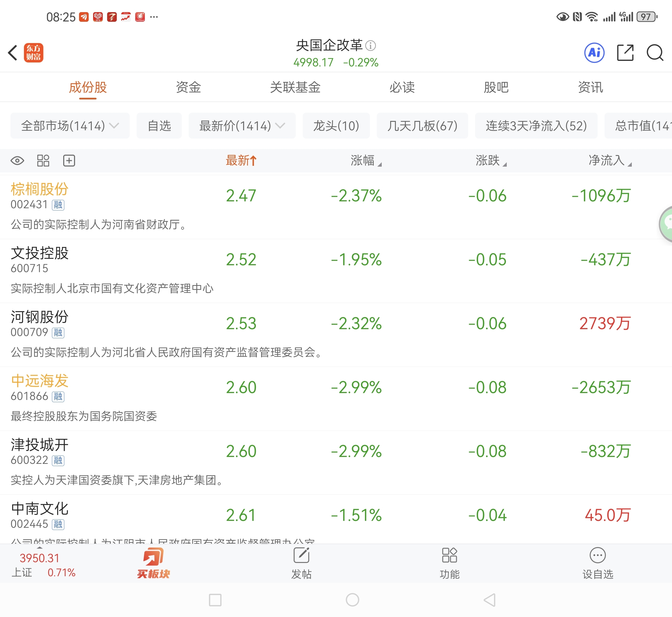Viewport: 672px width, 617px height.
Task: Select the 连续3天净流入(52) filter
Action: click(536, 126)
